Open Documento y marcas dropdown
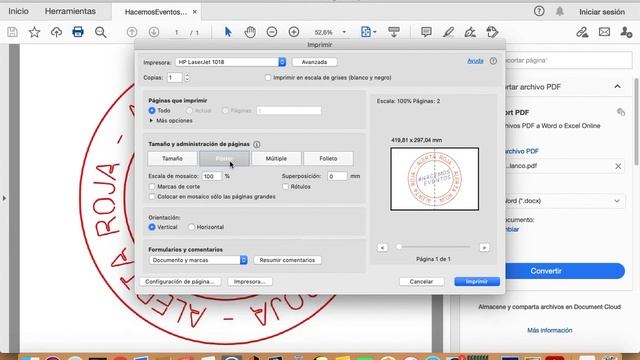 point(198,260)
